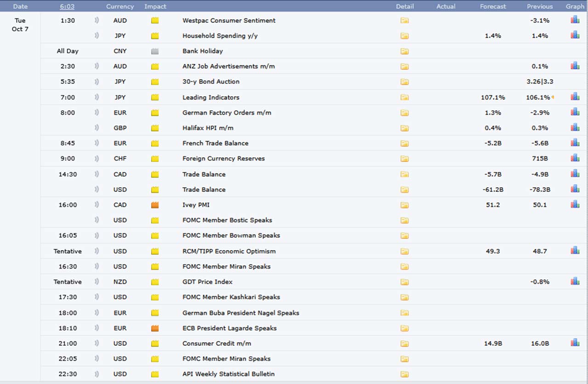
Task: Show chart for Consumer Credit m/m
Action: point(575,343)
